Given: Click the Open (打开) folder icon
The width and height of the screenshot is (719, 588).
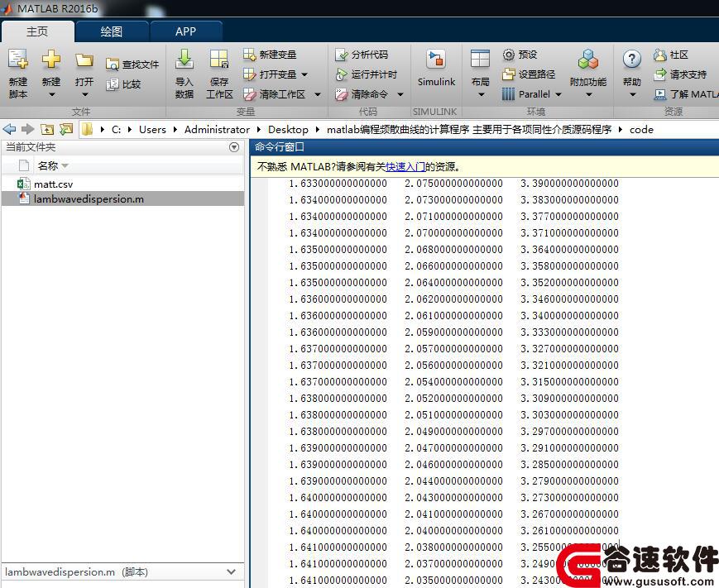Looking at the screenshot, I should pyautogui.click(x=84, y=60).
